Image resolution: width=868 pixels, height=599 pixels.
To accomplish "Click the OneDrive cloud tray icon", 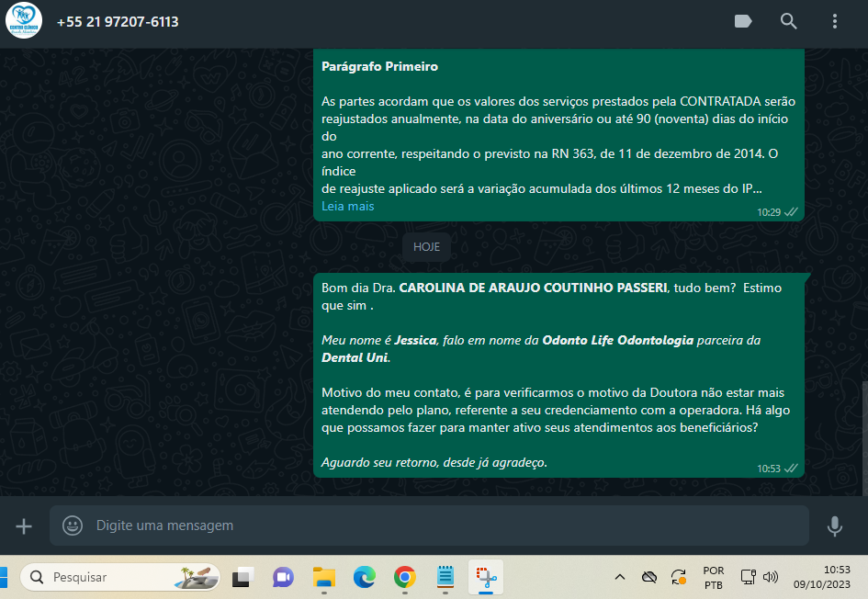I will click(x=649, y=577).
